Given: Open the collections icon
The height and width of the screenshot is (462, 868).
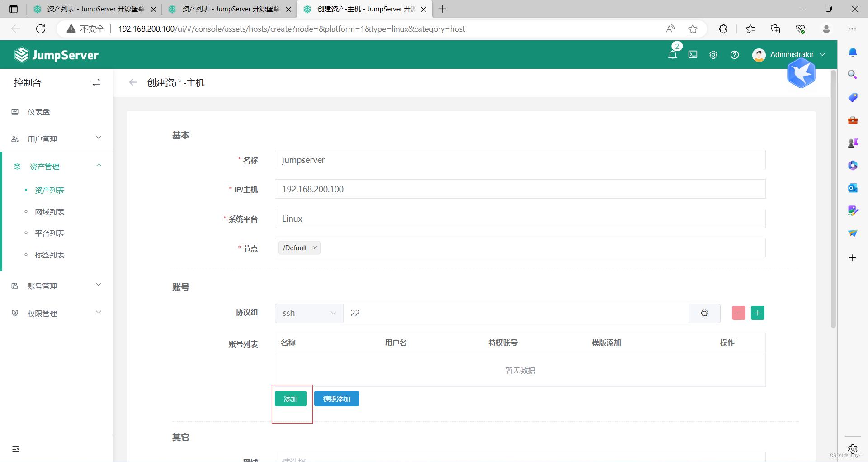Looking at the screenshot, I should click(775, 29).
